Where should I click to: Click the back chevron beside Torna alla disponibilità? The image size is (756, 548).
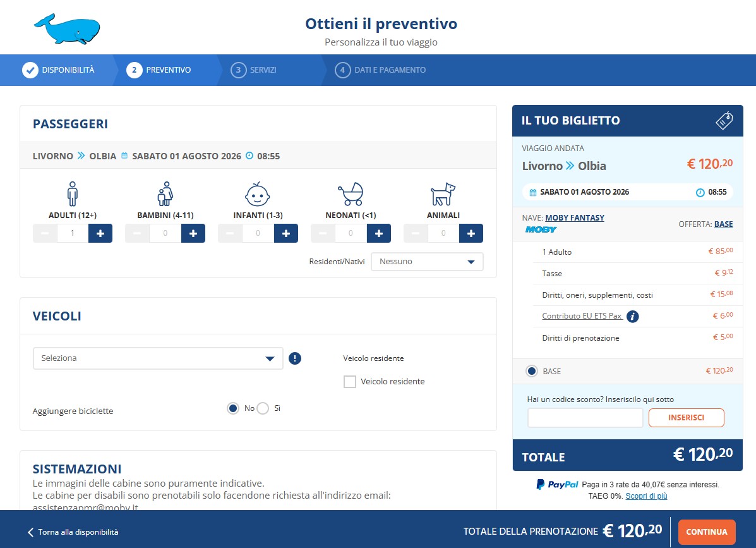30,532
